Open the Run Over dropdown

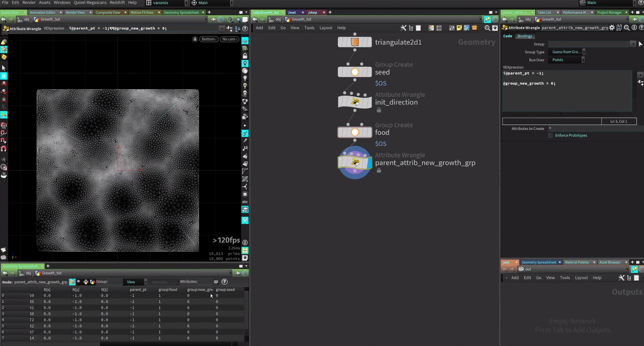click(x=566, y=60)
